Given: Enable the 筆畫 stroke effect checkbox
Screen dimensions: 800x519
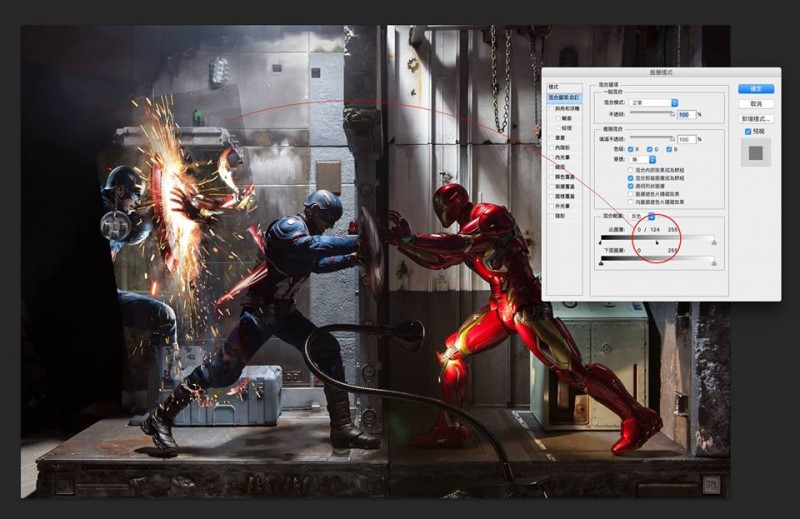Looking at the screenshot, I should coord(551,138).
